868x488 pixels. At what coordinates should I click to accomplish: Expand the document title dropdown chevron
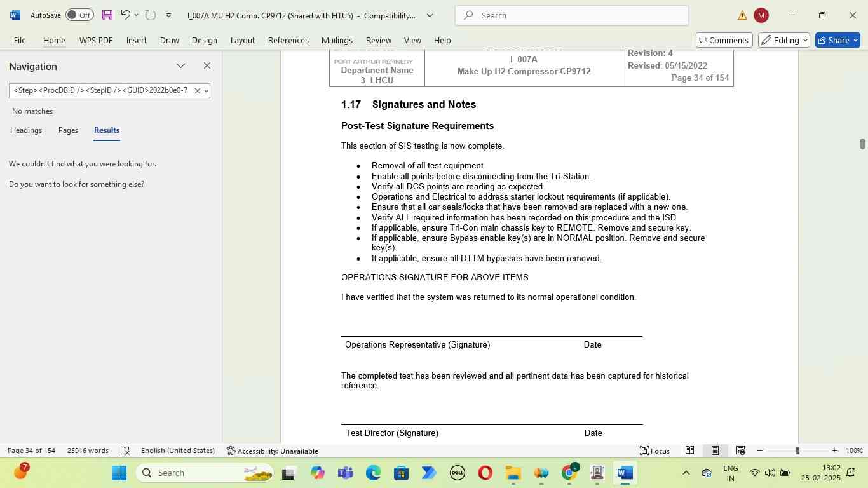click(430, 15)
